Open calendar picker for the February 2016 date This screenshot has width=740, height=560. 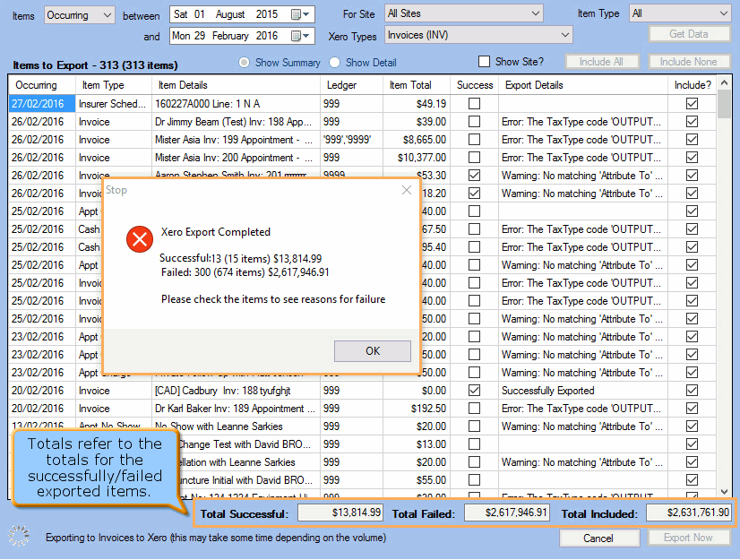point(300,36)
